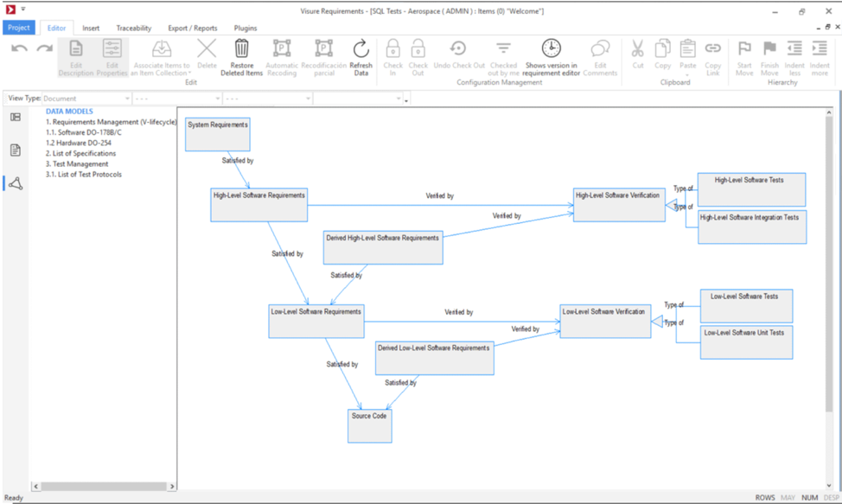Select Low-Level Software Requirements box
Viewport: 842px width, 504px height.
click(316, 321)
